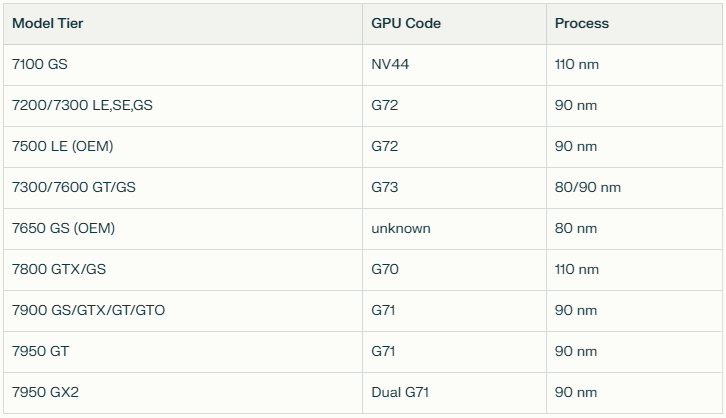The image size is (726, 418).
Task: Select the unknown GPU code cell
Action: (x=401, y=228)
